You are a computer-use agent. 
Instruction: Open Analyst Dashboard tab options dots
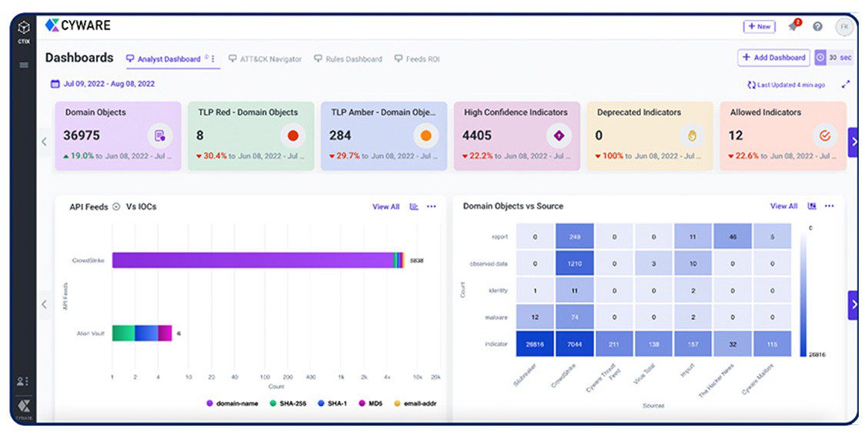click(213, 59)
